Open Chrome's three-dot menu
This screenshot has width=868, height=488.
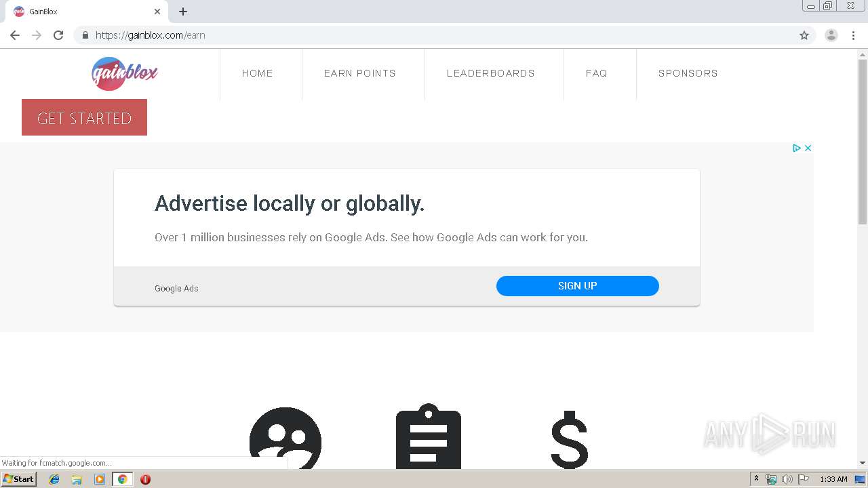(x=853, y=35)
